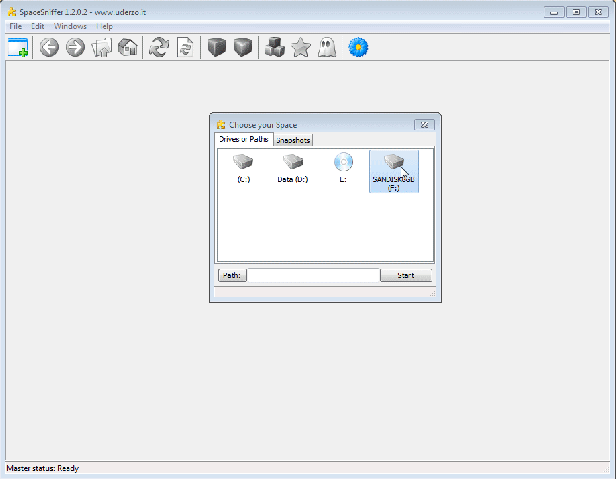Click the Go Home toolbar icon
This screenshot has width=616, height=479.
[x=127, y=47]
